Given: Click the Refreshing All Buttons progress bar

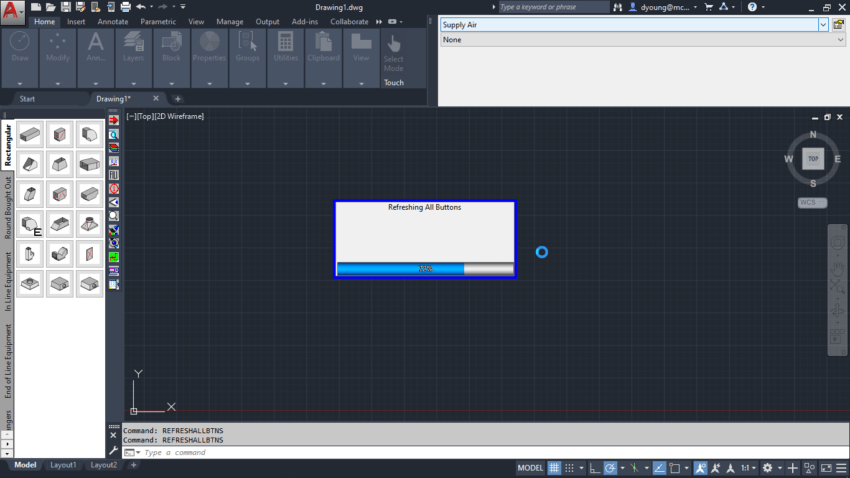Looking at the screenshot, I should 425,269.
